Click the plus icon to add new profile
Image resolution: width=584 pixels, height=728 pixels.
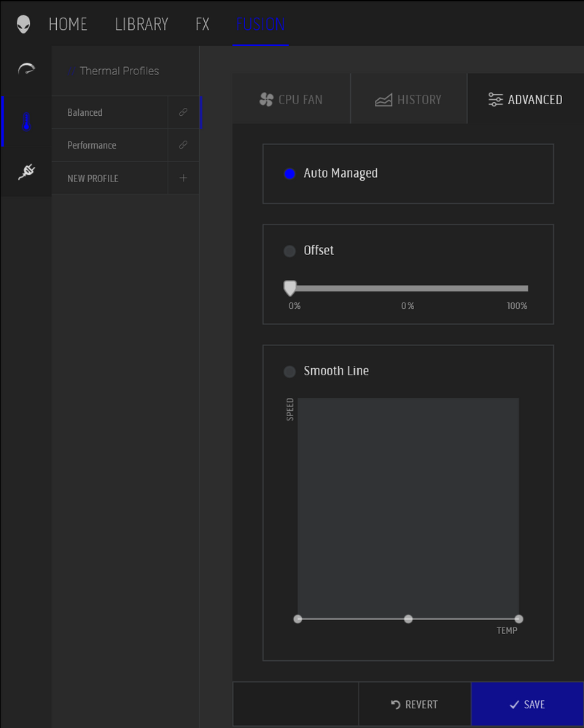click(183, 178)
